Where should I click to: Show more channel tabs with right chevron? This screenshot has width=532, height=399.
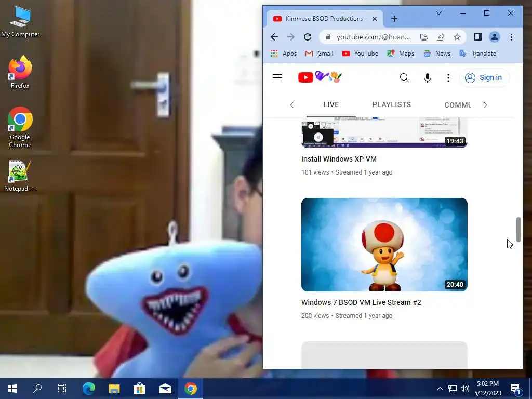pos(485,105)
